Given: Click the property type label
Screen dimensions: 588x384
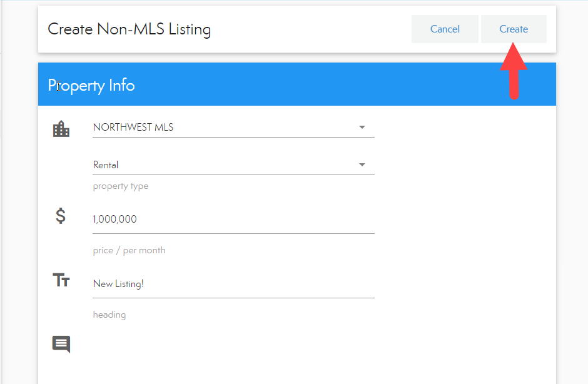Looking at the screenshot, I should point(121,186).
